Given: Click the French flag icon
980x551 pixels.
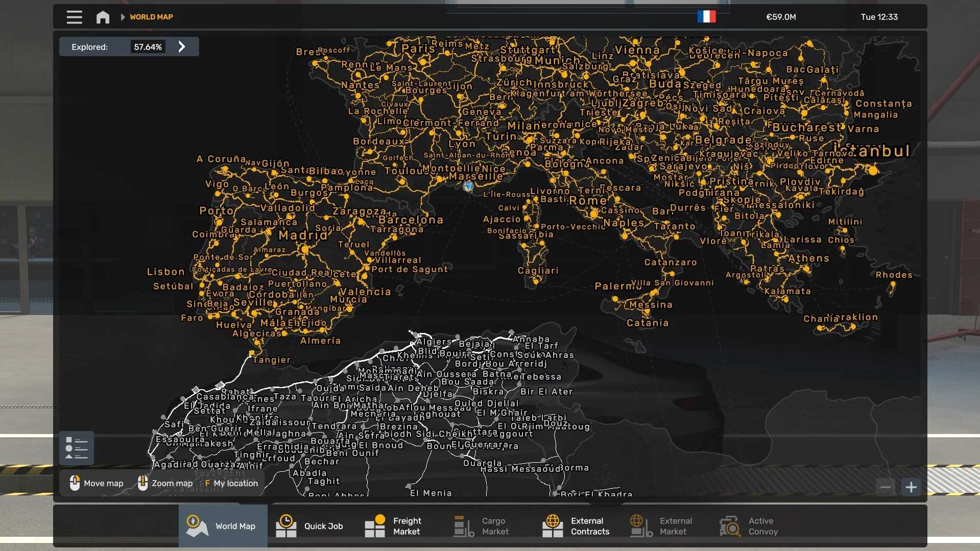Looking at the screenshot, I should (706, 17).
